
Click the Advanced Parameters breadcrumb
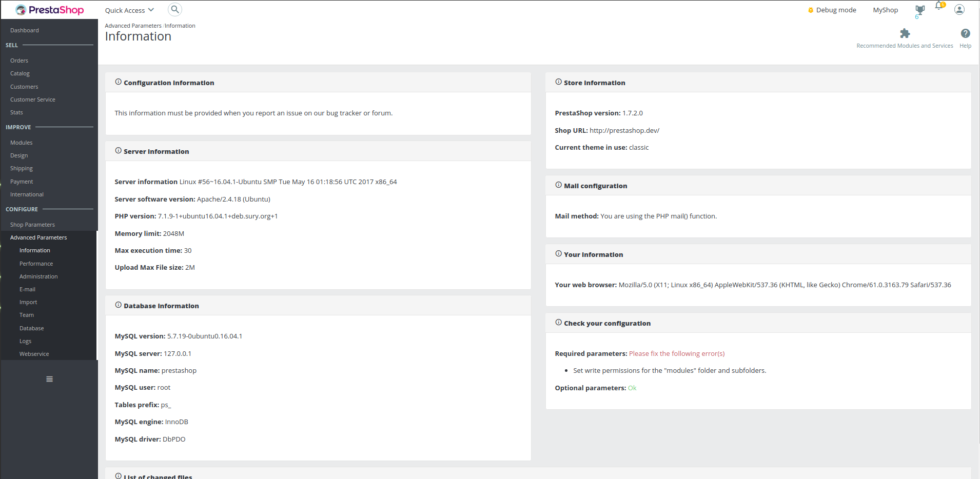click(133, 26)
